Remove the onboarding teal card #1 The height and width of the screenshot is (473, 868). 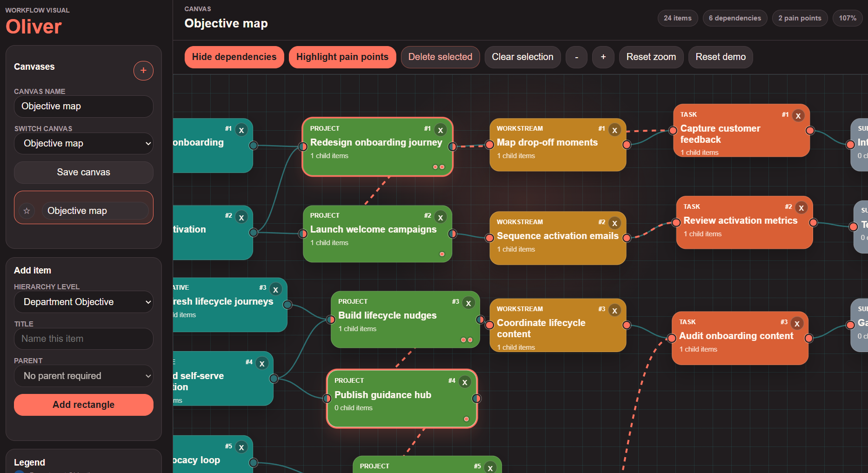(241, 130)
